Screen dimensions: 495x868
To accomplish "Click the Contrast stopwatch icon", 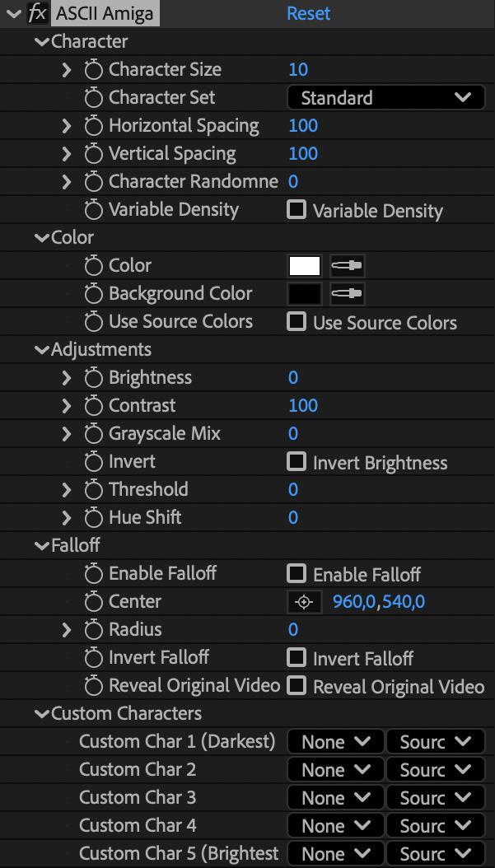I will tap(94, 406).
